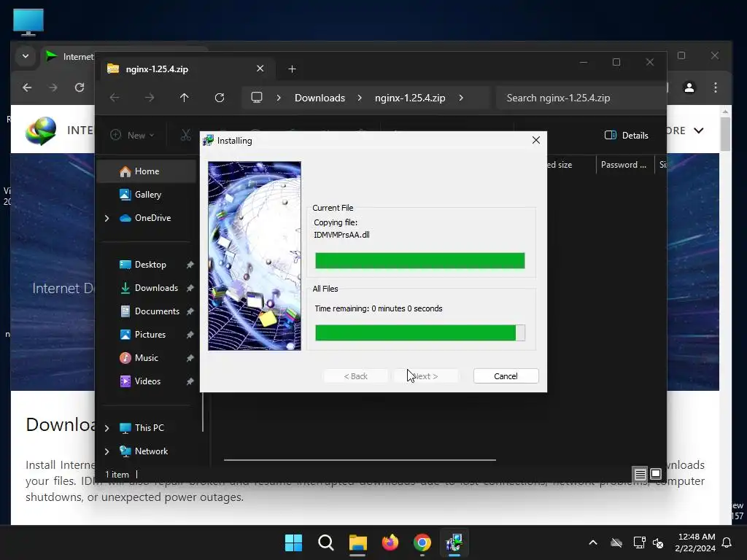Open File Explorer from the taskbar
Image resolution: width=747 pixels, height=560 pixels.
357,542
